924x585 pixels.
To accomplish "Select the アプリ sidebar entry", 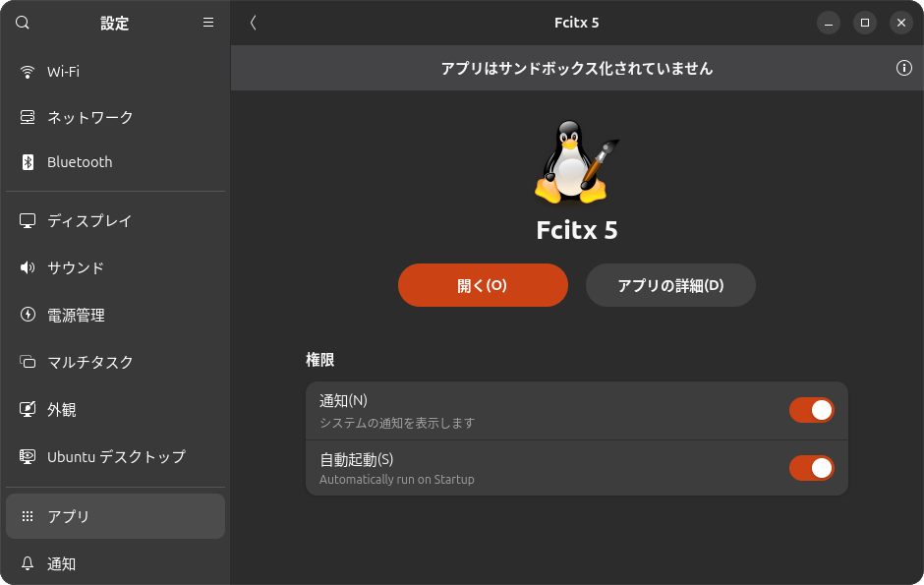I will click(116, 516).
